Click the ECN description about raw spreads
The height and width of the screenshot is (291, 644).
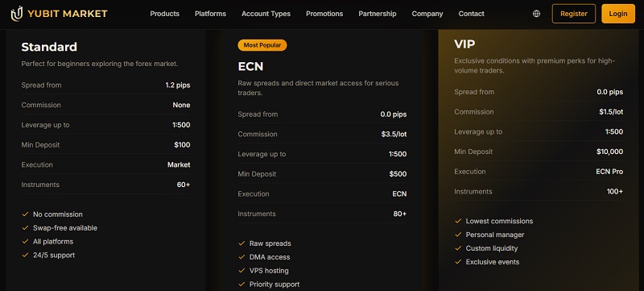click(318, 88)
